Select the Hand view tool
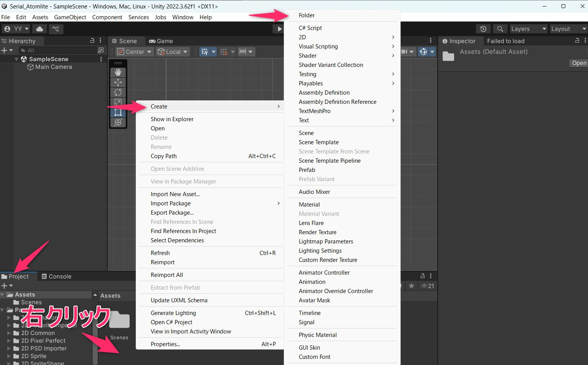 point(118,72)
